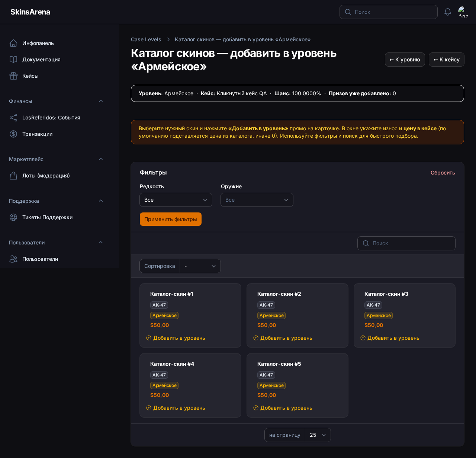476x458 pixels.
Task: Click the Документация book icon
Action: tap(13, 60)
